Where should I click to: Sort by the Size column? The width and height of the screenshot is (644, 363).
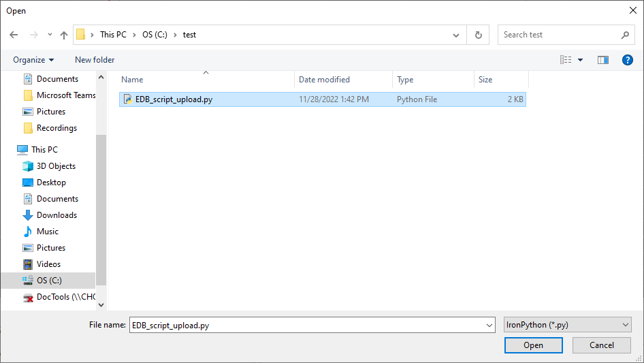pos(501,79)
